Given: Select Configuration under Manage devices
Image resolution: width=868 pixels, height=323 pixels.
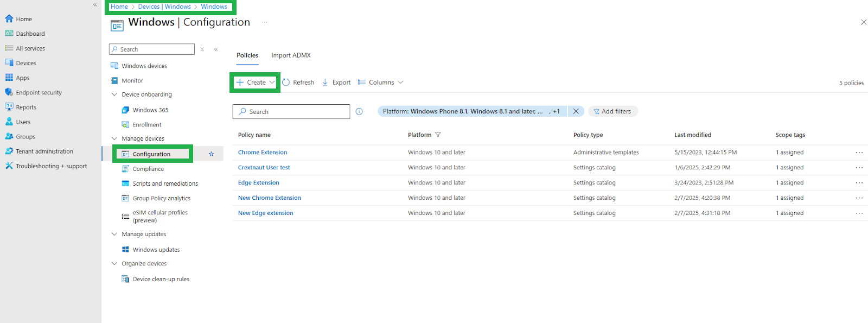Looking at the screenshot, I should point(152,154).
